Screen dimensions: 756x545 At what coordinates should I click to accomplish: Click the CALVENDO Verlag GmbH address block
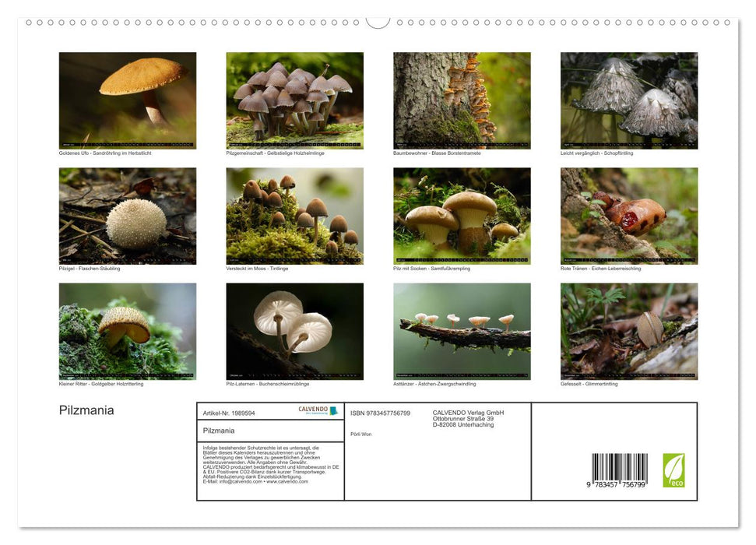(466, 418)
